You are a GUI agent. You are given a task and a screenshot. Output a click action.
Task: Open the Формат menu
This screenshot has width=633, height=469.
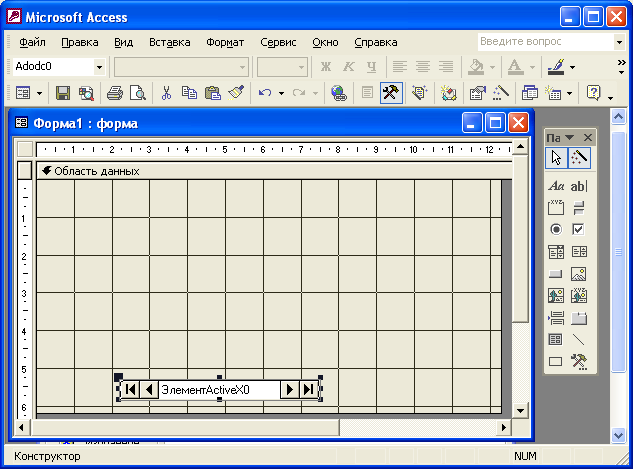(x=225, y=42)
